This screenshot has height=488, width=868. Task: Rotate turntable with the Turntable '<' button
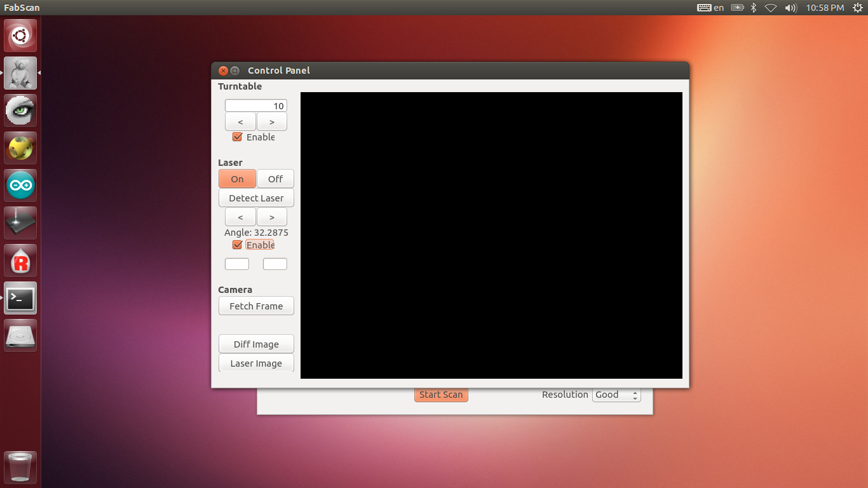click(240, 122)
